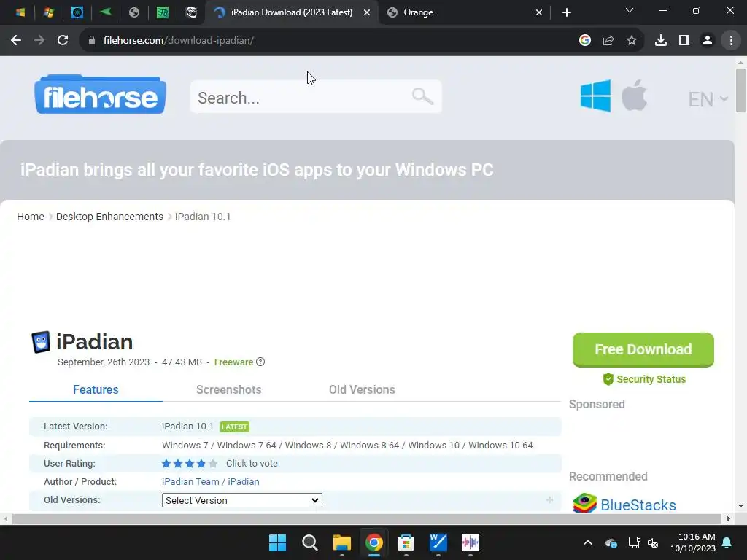
Task: Click the Free Download button
Action: (x=643, y=349)
